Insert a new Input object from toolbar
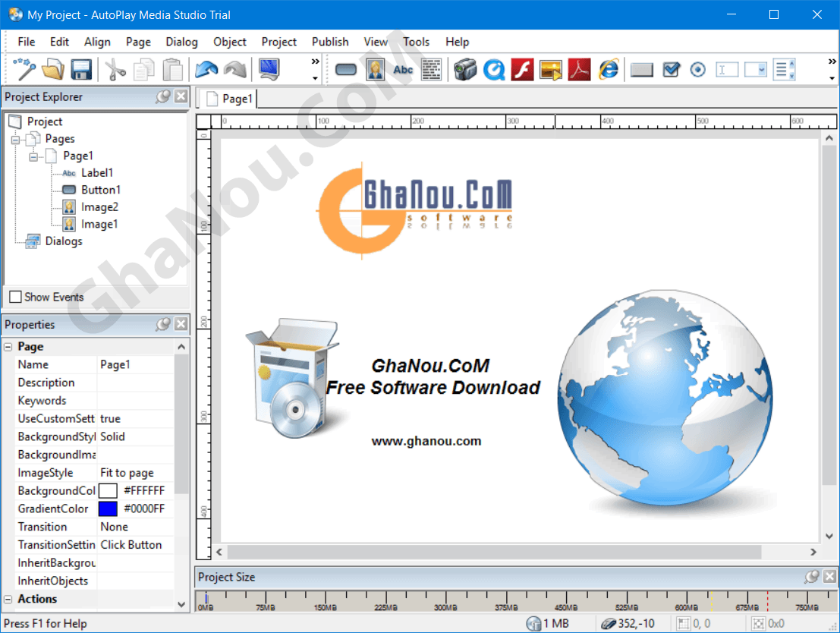The image size is (840, 633). point(727,70)
